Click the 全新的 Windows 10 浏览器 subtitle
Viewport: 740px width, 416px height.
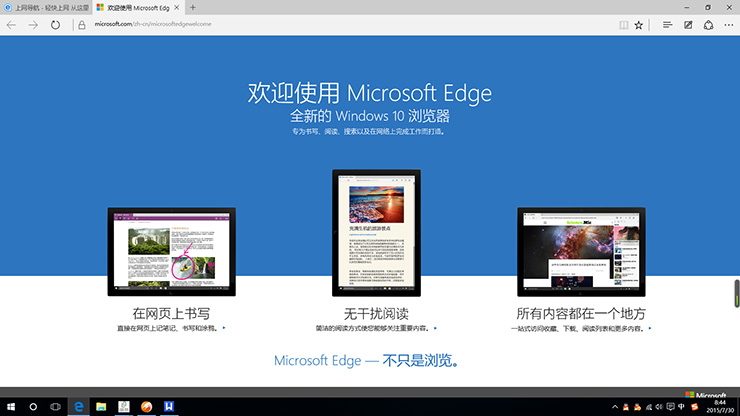click(370, 116)
